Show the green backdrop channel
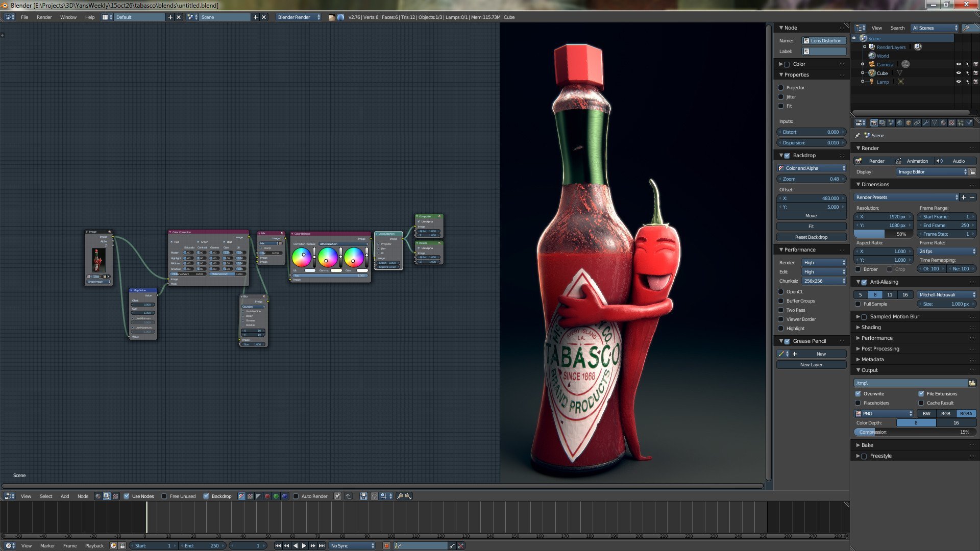The width and height of the screenshot is (980, 551). tap(276, 496)
